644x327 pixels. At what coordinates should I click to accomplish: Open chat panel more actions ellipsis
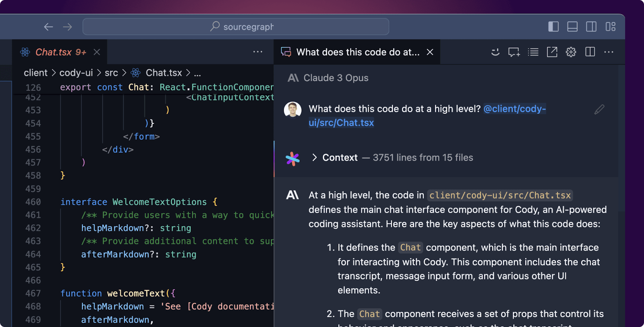pyautogui.click(x=609, y=52)
